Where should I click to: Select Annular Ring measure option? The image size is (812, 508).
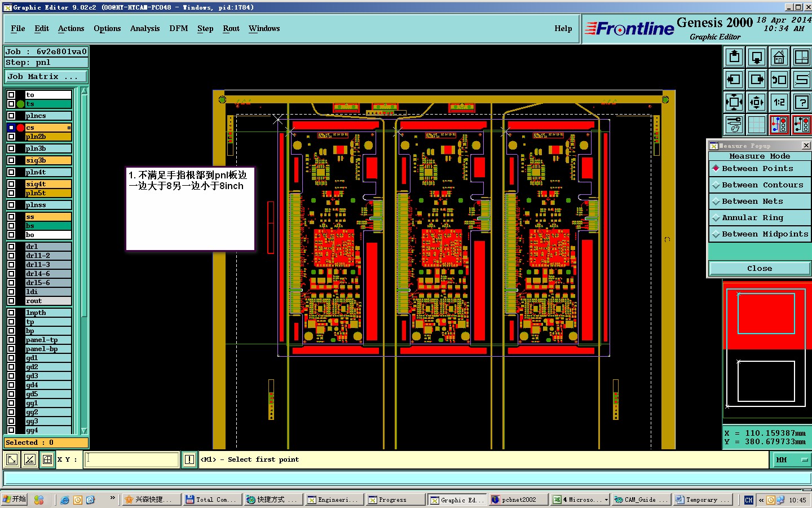click(x=760, y=217)
